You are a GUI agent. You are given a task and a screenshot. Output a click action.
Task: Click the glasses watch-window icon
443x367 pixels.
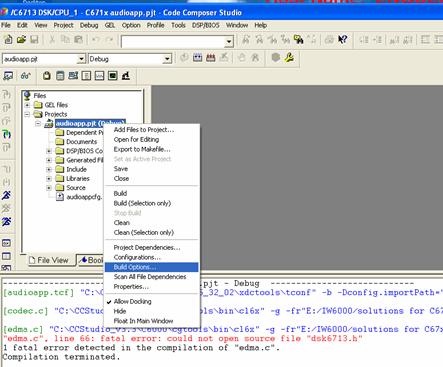click(26, 76)
